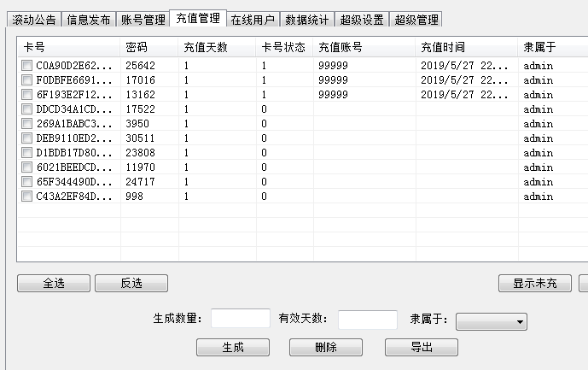Image resolution: width=588 pixels, height=370 pixels.
Task: Check the box for card 65F344490D
Action: point(26,182)
